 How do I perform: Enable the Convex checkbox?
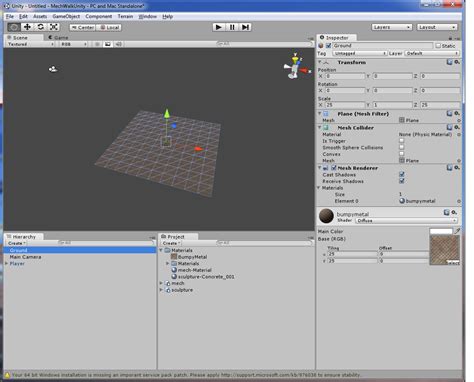click(x=402, y=154)
